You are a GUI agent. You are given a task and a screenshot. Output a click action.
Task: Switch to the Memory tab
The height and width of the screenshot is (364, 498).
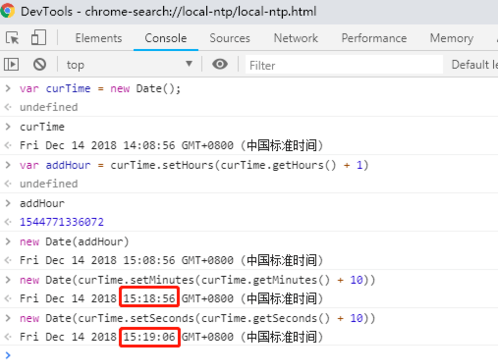coord(452,38)
